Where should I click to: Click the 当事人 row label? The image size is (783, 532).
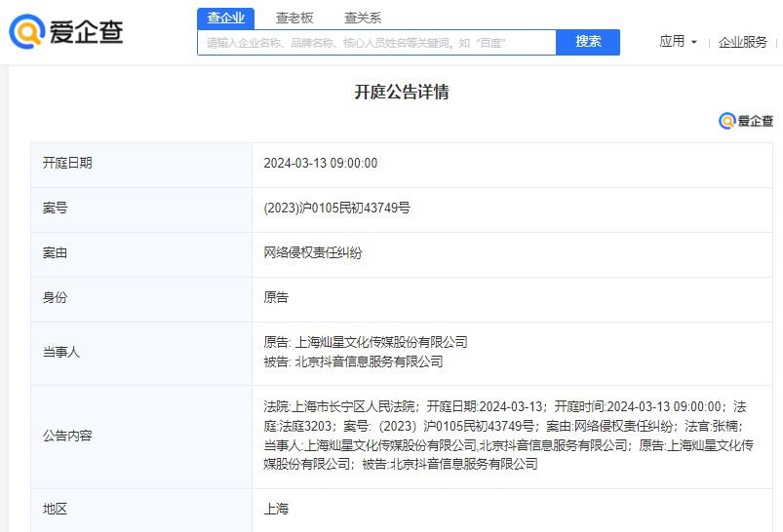coord(60,353)
